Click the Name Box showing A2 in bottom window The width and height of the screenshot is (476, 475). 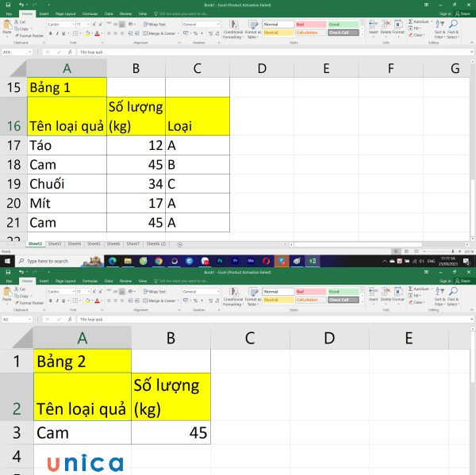(x=17, y=320)
